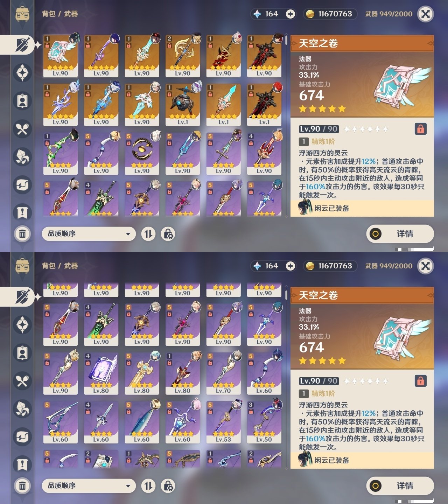
Task: Open the lock filter settings in lower screen
Action: click(168, 486)
